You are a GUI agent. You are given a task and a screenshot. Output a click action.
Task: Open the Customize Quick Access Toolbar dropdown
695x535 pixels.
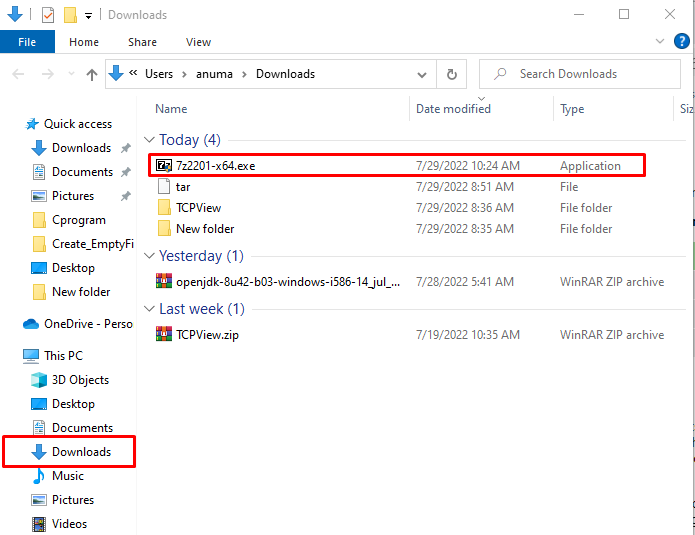pos(89,16)
